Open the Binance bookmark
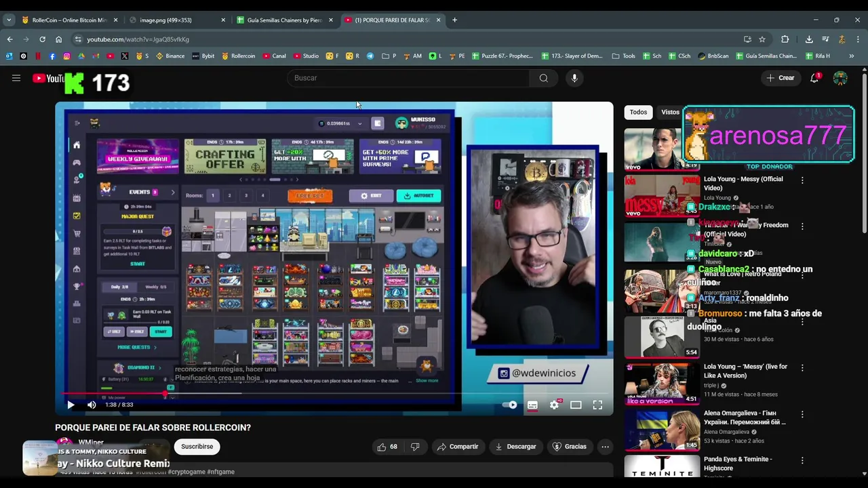The image size is (868, 488). coord(170,56)
